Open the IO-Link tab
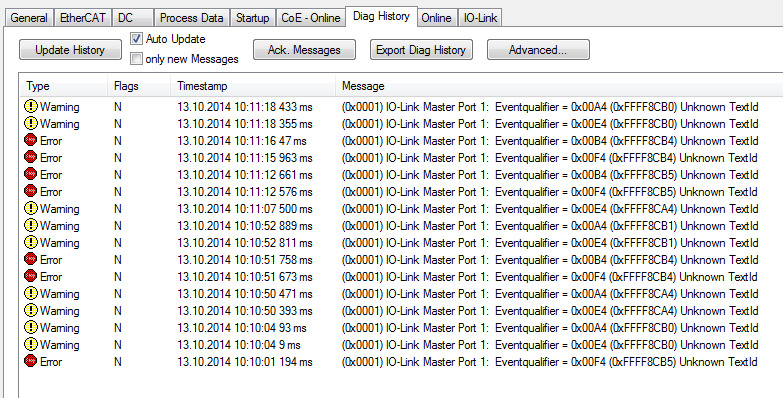783x398 pixels. 480,18
